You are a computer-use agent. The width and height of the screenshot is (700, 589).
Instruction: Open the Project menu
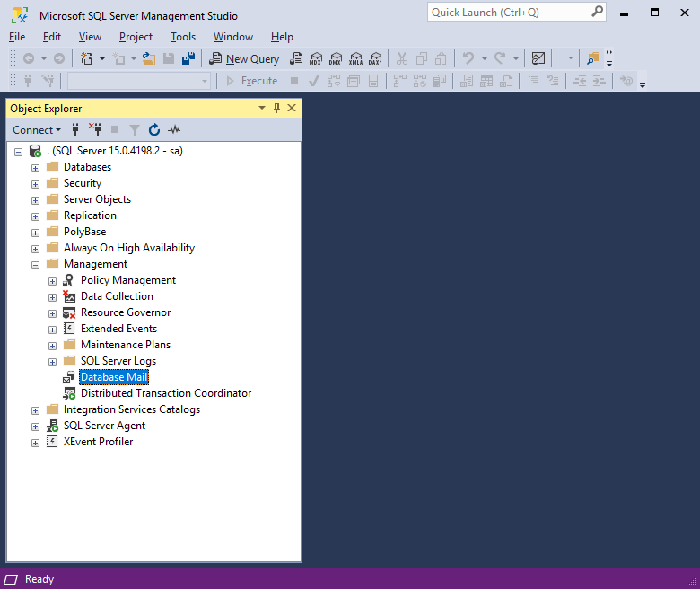tap(136, 37)
